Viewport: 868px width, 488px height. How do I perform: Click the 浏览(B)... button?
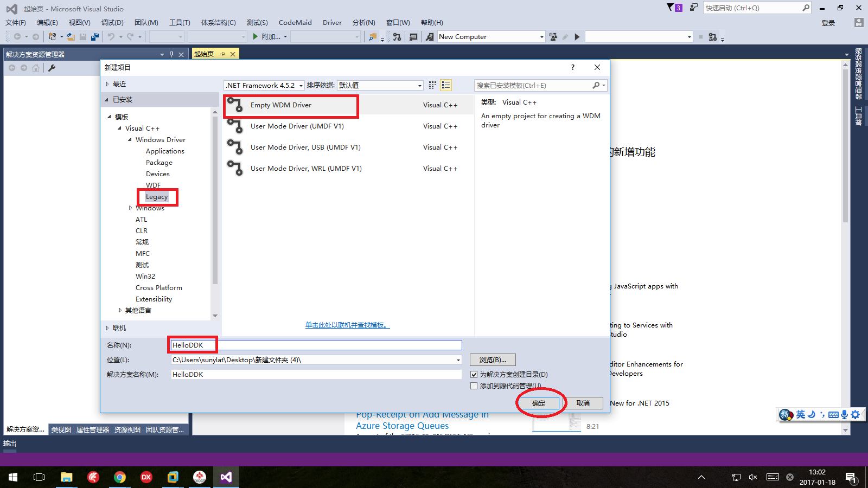(493, 360)
